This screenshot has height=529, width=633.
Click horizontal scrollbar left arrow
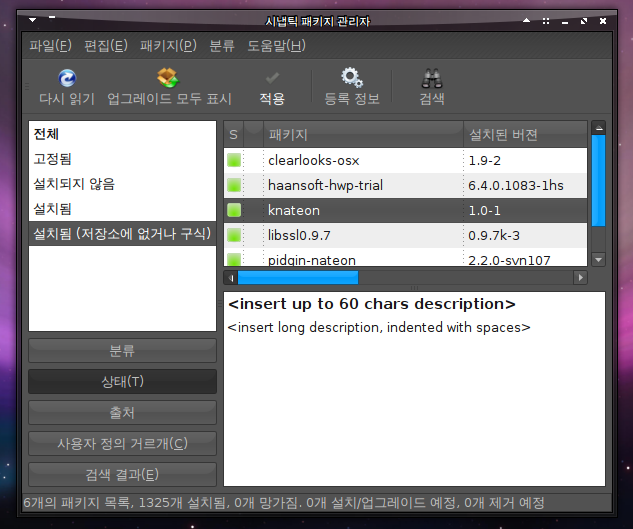231,278
